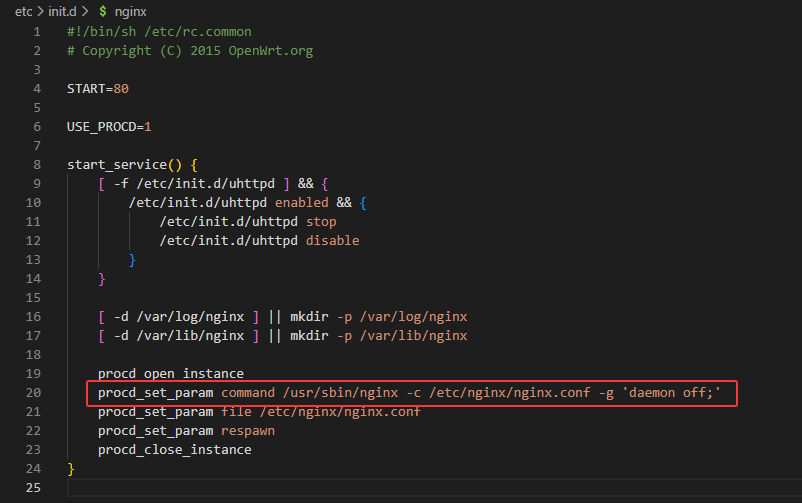Image resolution: width=802 pixels, height=503 pixels.
Task: Click the shell file icon beside nginx
Action: 103,11
